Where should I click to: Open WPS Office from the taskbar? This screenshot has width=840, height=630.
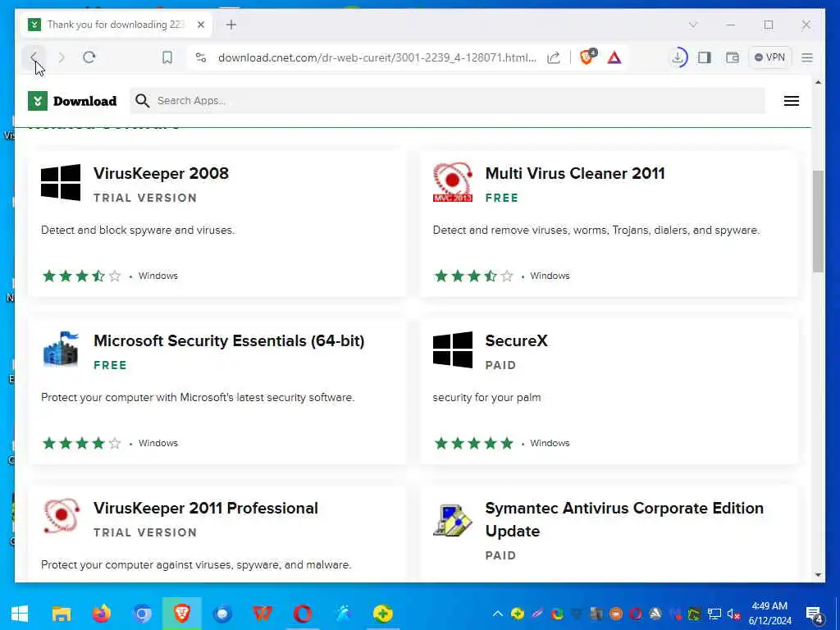coord(262,614)
